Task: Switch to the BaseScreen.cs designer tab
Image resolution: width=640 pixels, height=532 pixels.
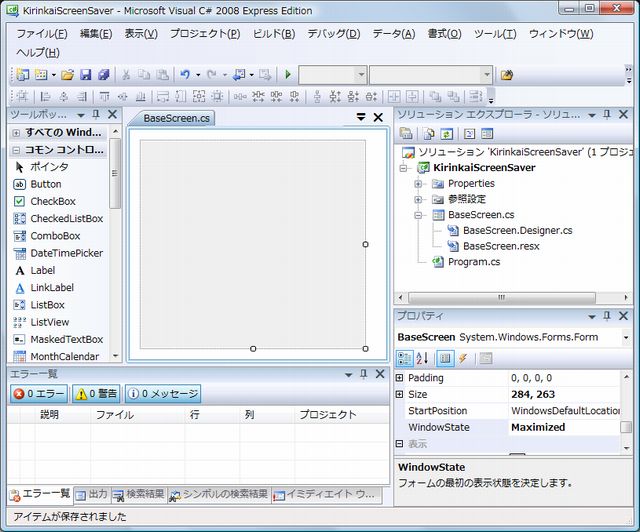Action: (176, 118)
